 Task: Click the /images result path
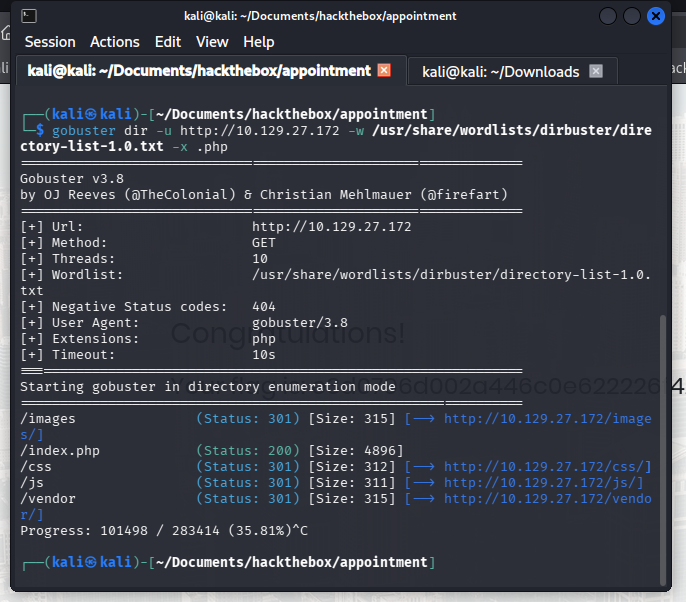click(x=48, y=419)
